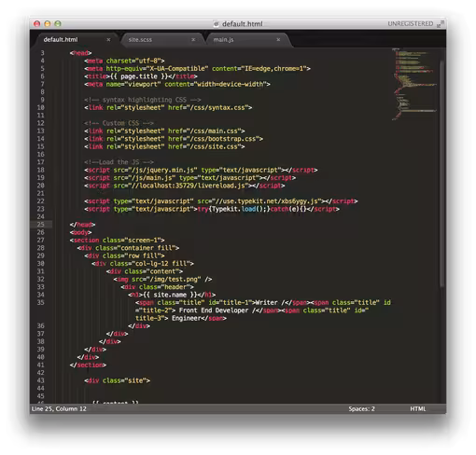This screenshot has width=476, height=455.
Task: Place cursor on the bootstrap.css link line
Action: (x=174, y=139)
